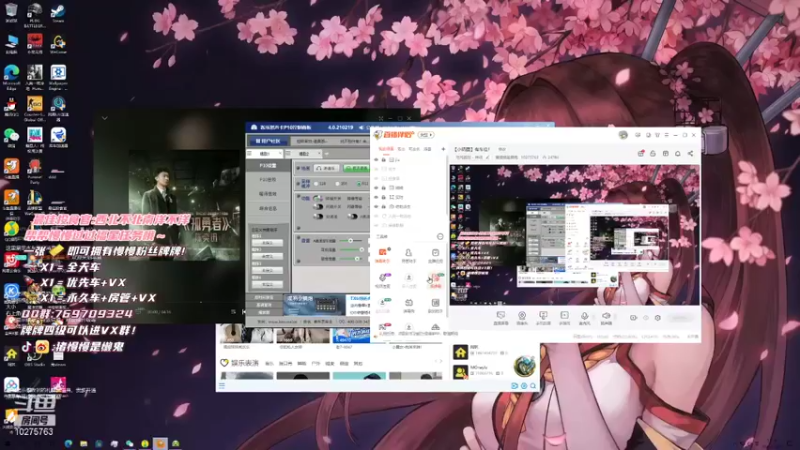Viewport: 800px width, 450px height.
Task: Click the mixer banner ad in sound card panel
Action: pos(314,305)
